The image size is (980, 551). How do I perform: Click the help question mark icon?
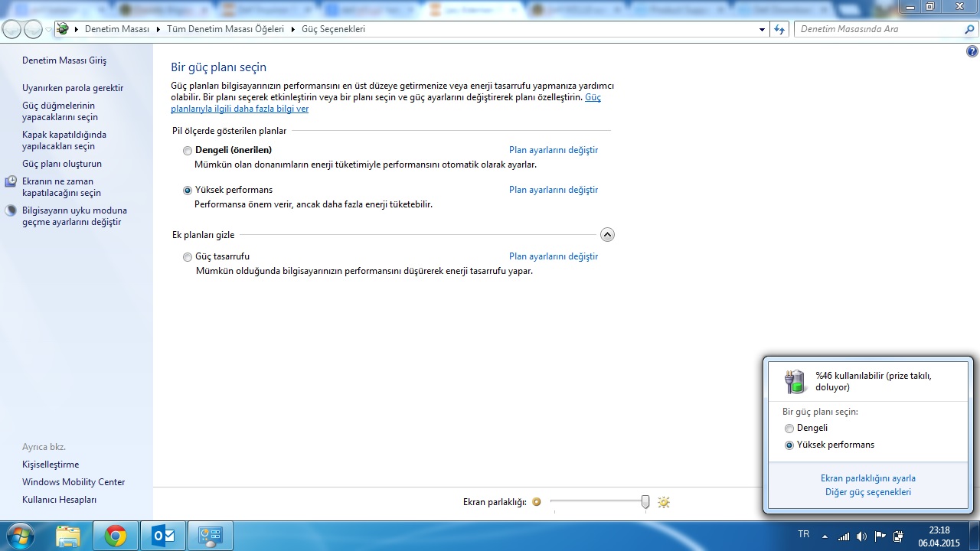(x=972, y=52)
